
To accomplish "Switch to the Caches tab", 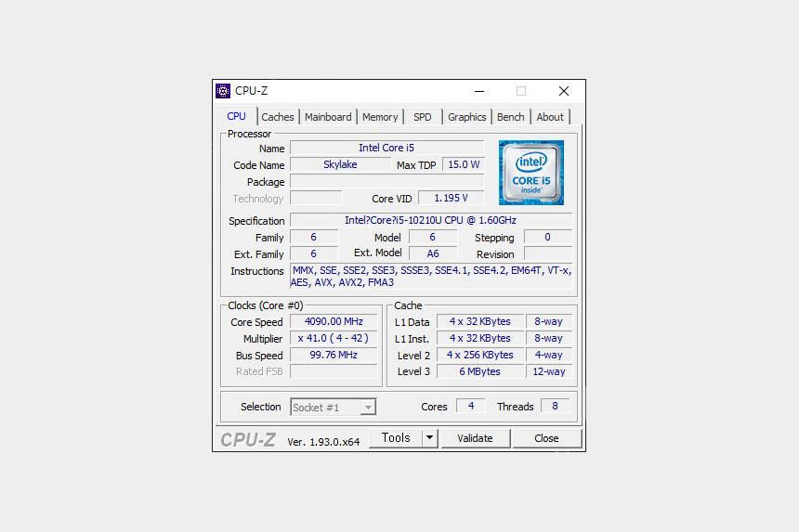I will point(278,117).
